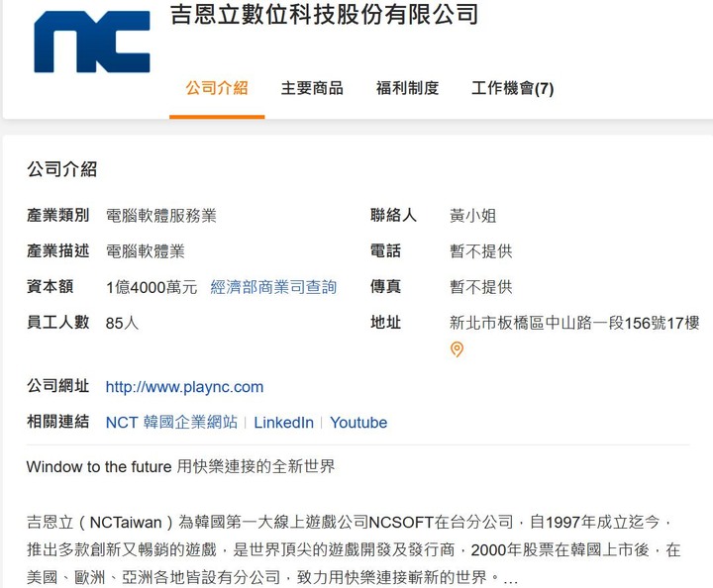The width and height of the screenshot is (713, 588).
Task: Click the 資本額 field label
Action: tap(51, 287)
